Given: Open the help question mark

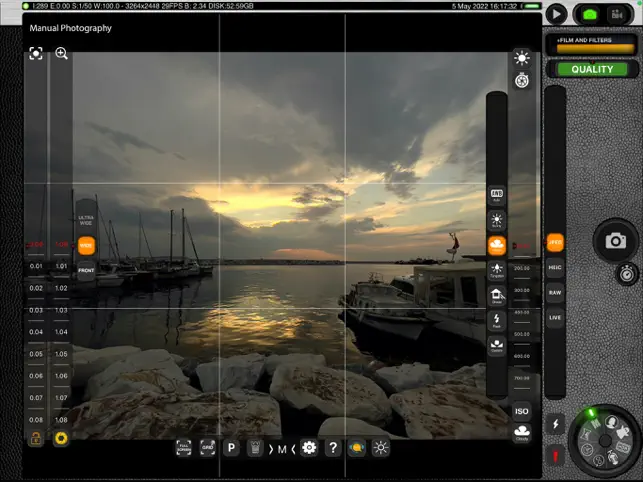Looking at the screenshot, I should [x=333, y=448].
